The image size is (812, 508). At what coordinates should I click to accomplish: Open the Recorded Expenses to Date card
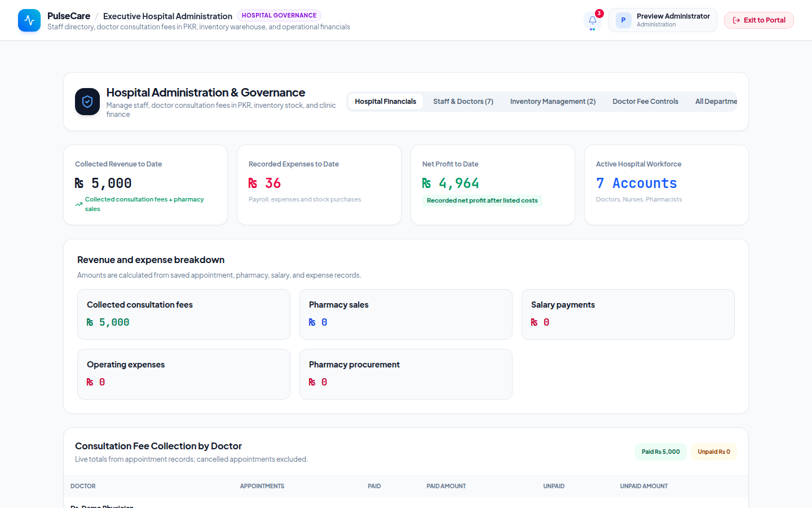319,185
